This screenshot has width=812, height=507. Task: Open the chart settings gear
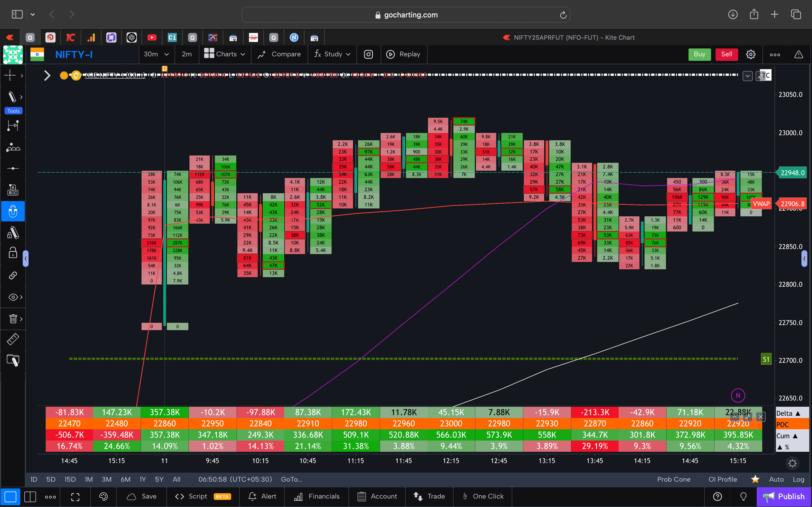pos(751,54)
